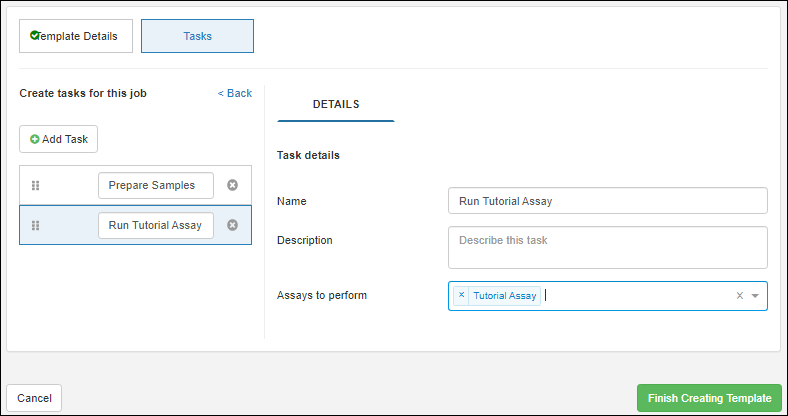Delete the Run Tutorial Assay task
Screen dimensions: 788x416
click(x=232, y=225)
